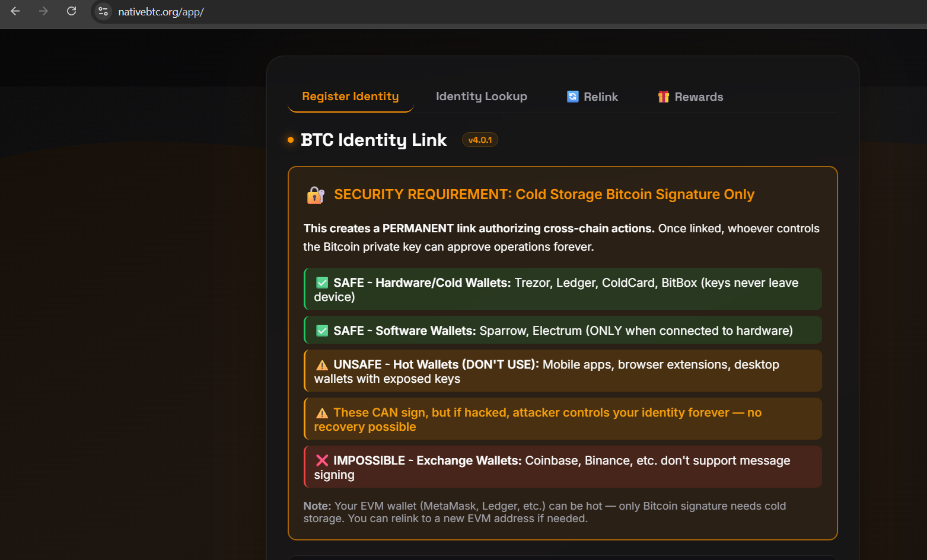The image size is (927, 560).
Task: Click the browser back arrow
Action: point(15,11)
